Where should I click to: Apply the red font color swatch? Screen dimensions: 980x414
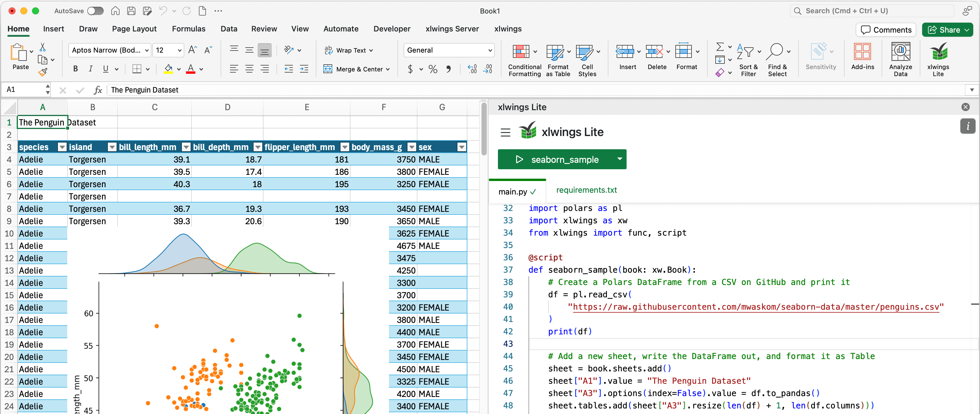click(191, 69)
